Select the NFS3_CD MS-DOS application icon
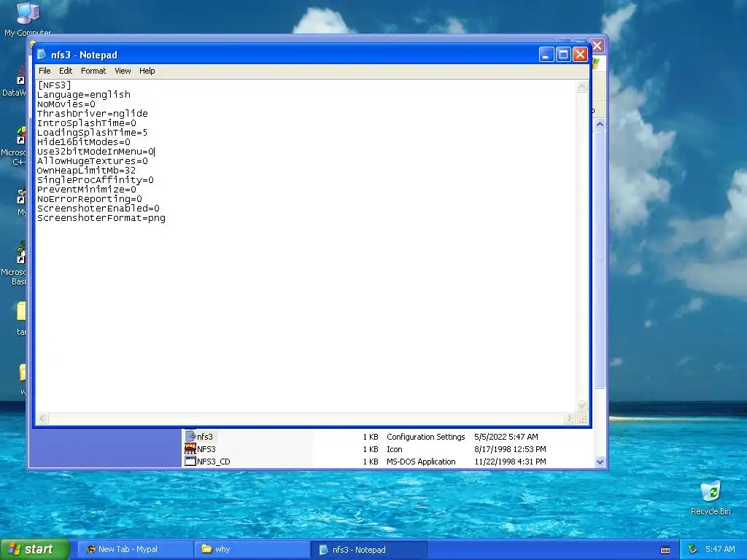Screen dimensions: 747x560 [x=190, y=461]
